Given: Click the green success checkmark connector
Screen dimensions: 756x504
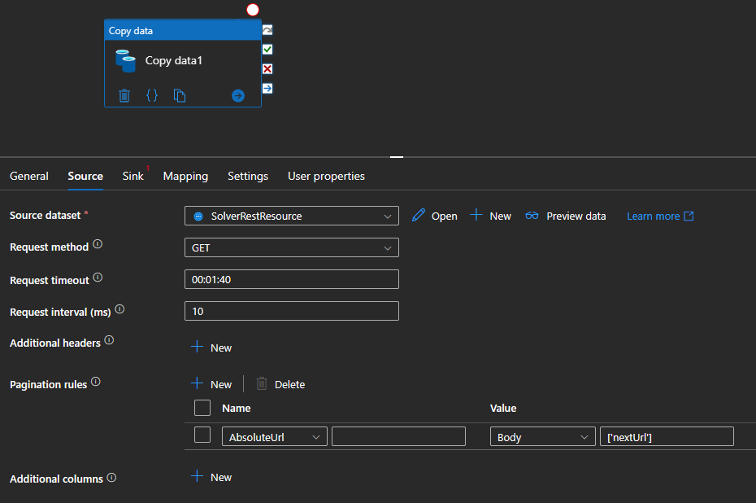Looking at the screenshot, I should tap(267, 49).
